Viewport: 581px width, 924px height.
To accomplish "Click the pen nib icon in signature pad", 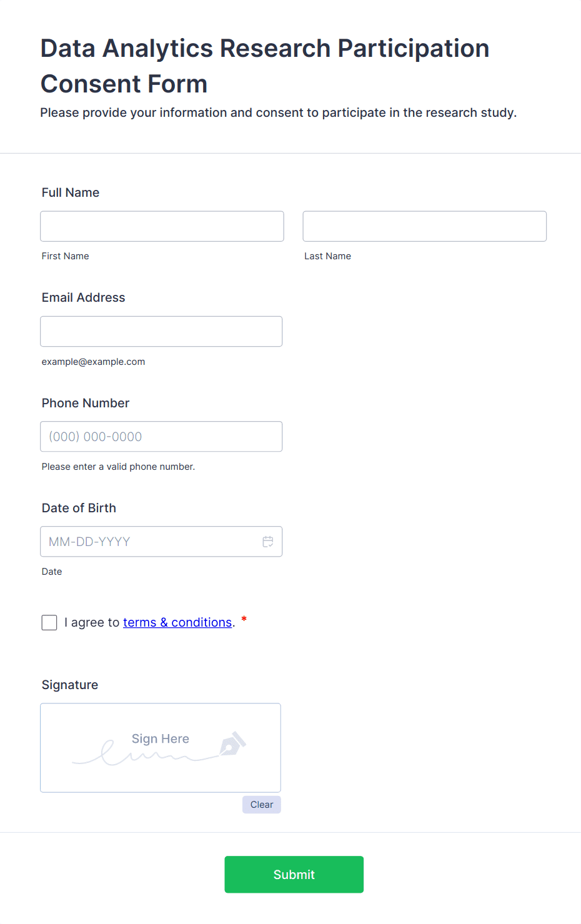I will pyautogui.click(x=233, y=743).
